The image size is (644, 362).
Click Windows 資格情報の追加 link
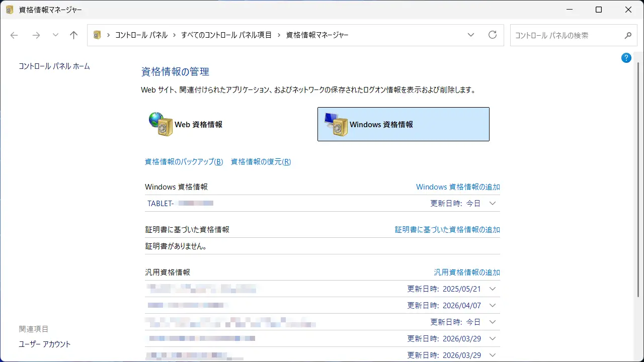(458, 187)
